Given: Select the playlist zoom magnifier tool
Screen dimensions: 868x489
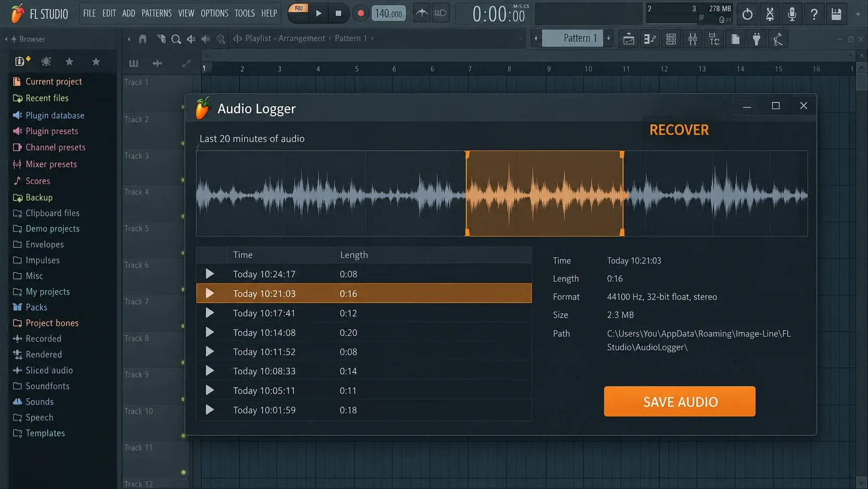Looking at the screenshot, I should [176, 39].
